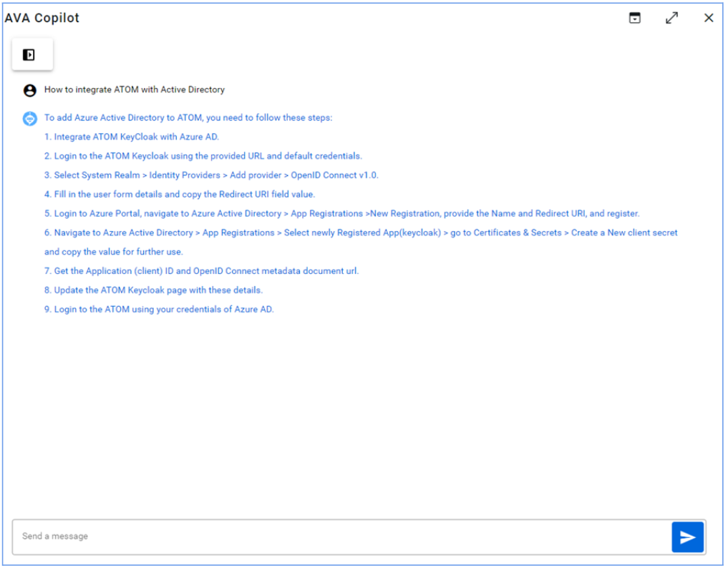Click step 7 Get the Application (client) ID

201,271
